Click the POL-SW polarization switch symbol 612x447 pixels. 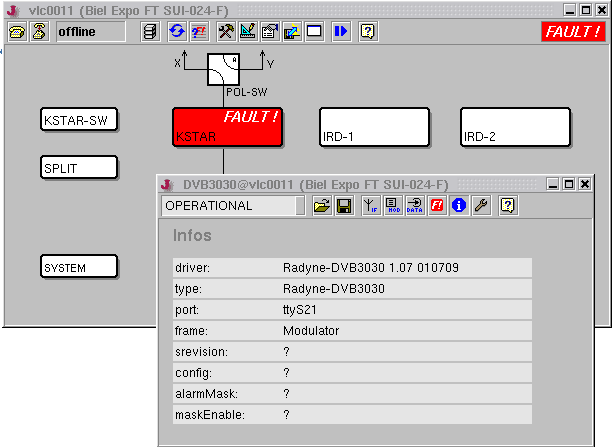tap(223, 69)
